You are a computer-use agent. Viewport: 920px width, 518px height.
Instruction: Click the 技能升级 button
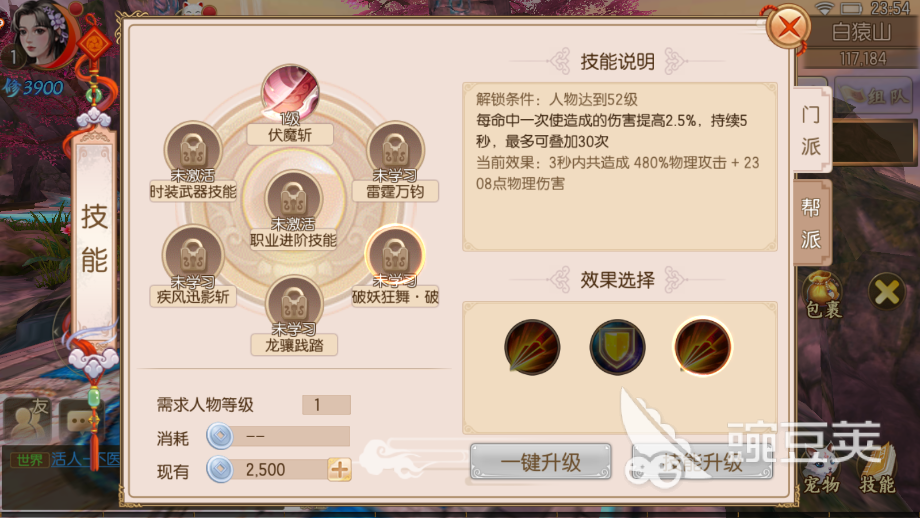coord(702,462)
